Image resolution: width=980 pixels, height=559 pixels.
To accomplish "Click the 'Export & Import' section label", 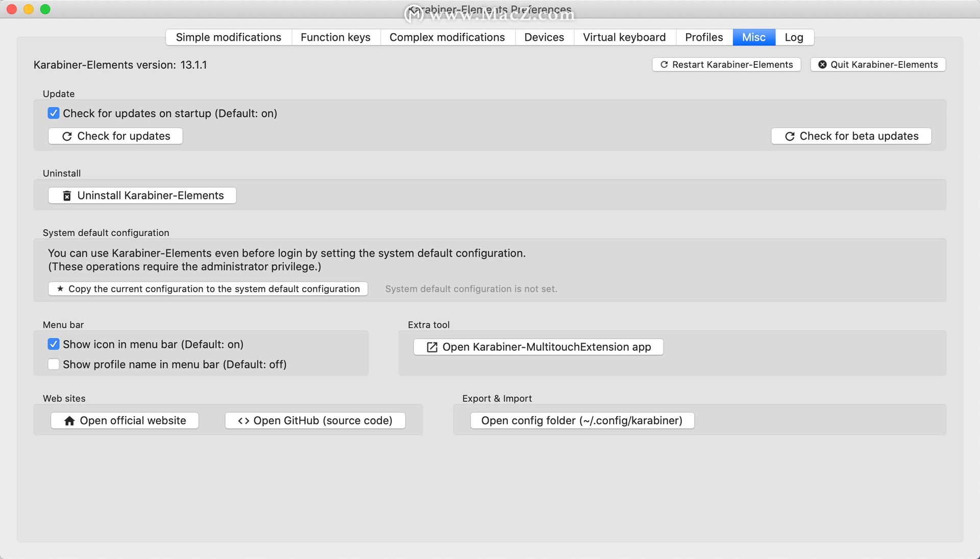I will point(497,398).
